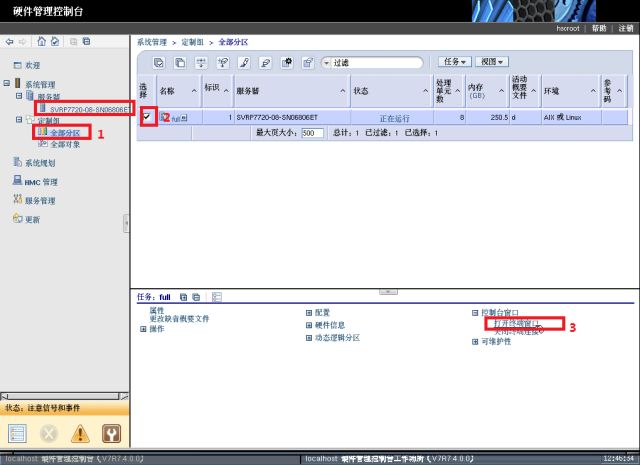The width and height of the screenshot is (640, 465).
Task: Click the select-all icon in table toolbar
Action: [x=159, y=62]
